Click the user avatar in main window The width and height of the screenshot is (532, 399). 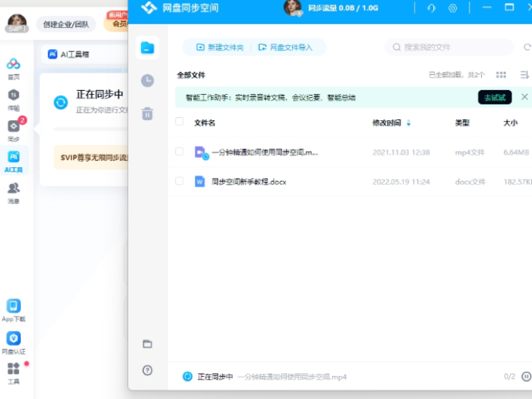tap(17, 23)
